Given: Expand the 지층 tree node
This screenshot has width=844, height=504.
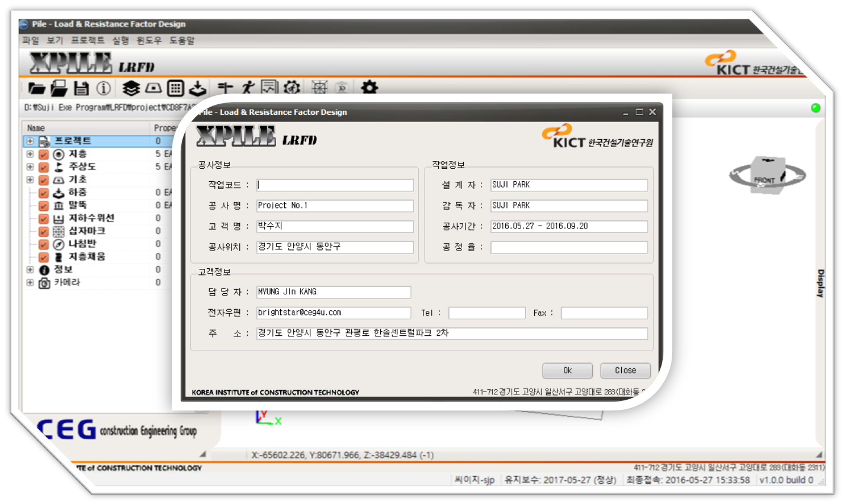Looking at the screenshot, I should pyautogui.click(x=30, y=154).
